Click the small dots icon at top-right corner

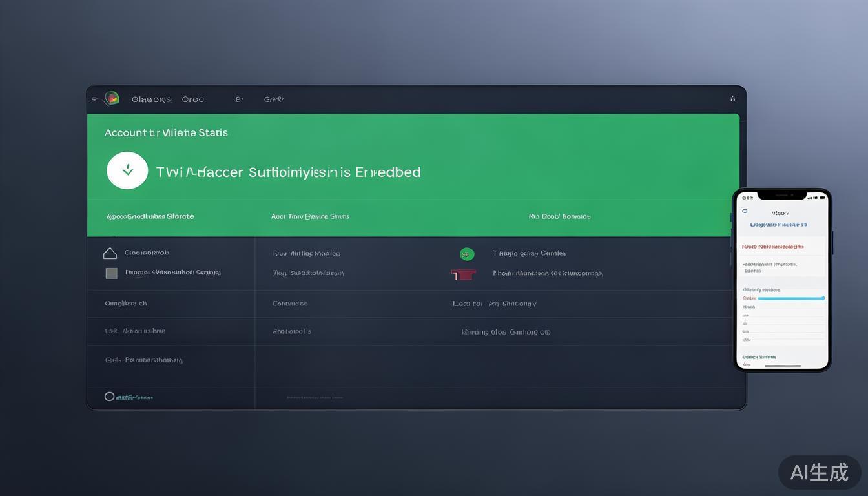click(x=732, y=99)
